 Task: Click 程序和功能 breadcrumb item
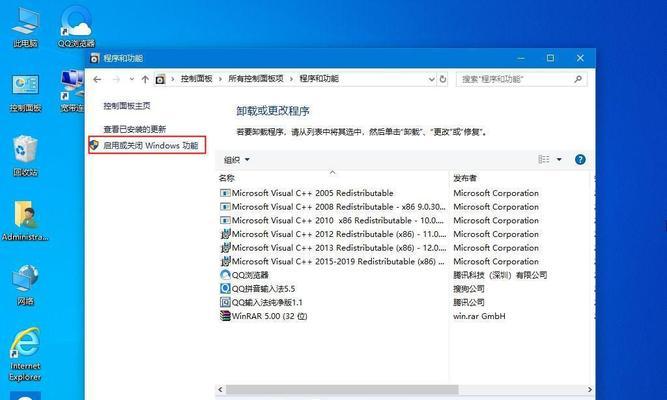pos(319,79)
